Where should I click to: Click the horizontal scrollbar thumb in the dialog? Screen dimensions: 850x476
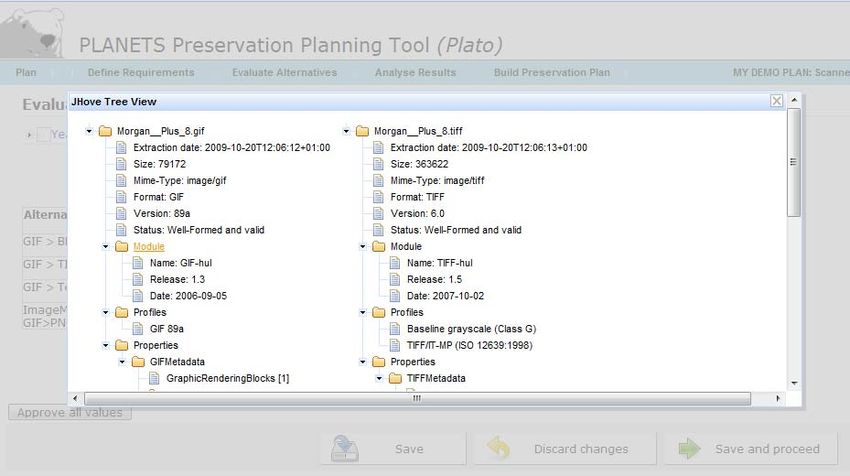tap(417, 398)
